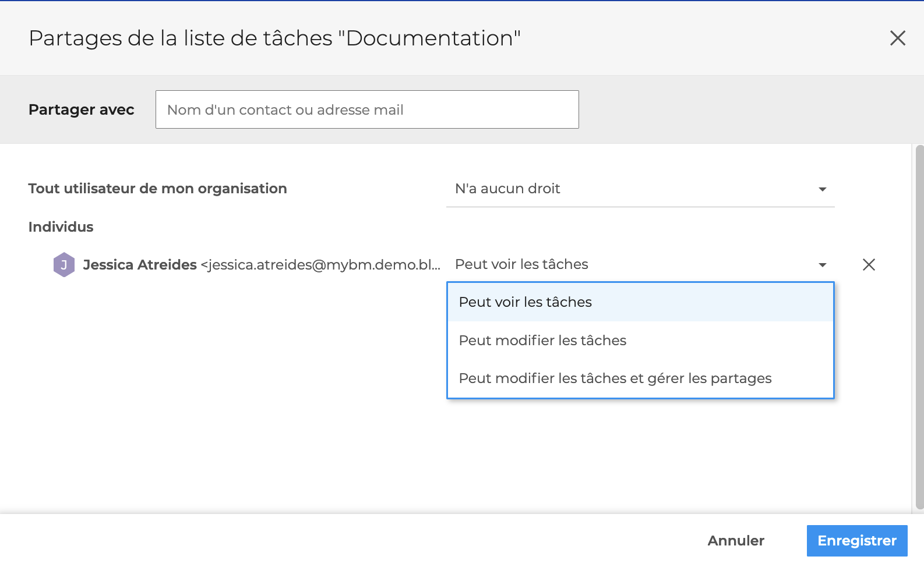Remove Jessica Atreides from the shares
Image resolution: width=924 pixels, height=567 pixels.
(x=869, y=265)
